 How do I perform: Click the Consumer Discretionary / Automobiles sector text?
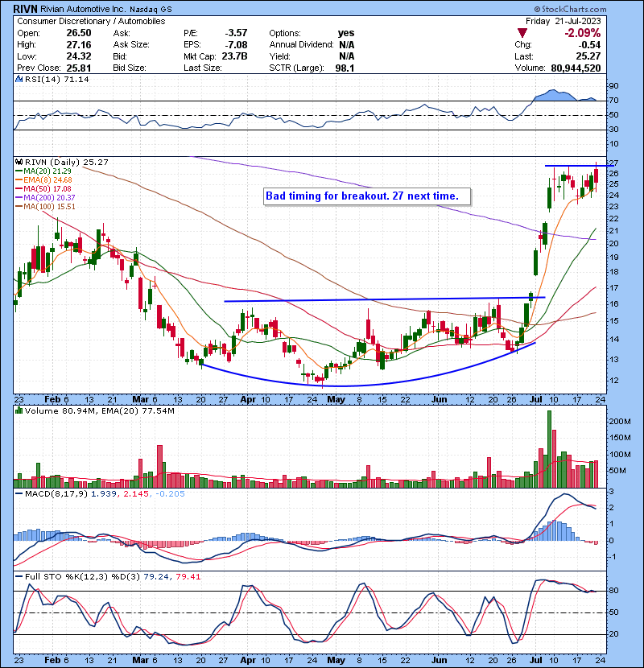pos(91,21)
